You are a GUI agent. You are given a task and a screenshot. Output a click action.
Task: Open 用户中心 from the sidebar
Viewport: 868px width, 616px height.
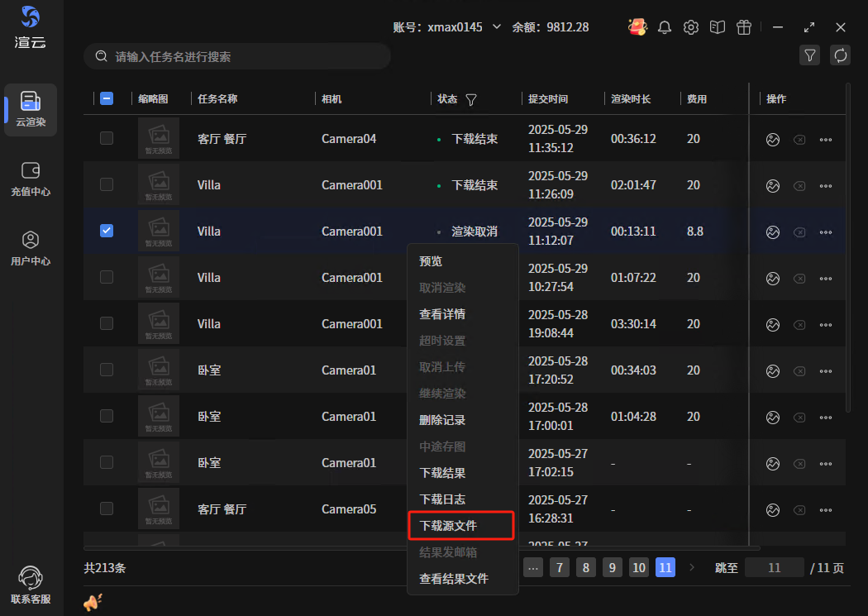[31, 248]
